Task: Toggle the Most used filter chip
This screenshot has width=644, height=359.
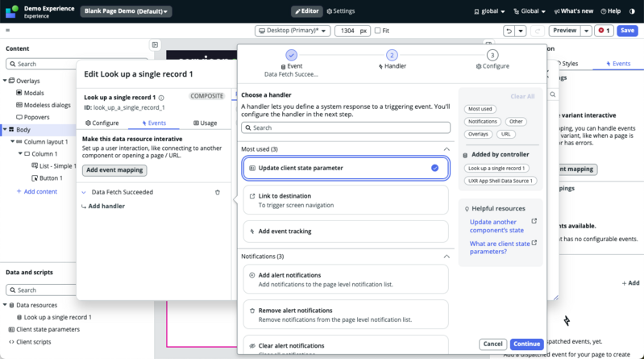Action: (x=480, y=109)
